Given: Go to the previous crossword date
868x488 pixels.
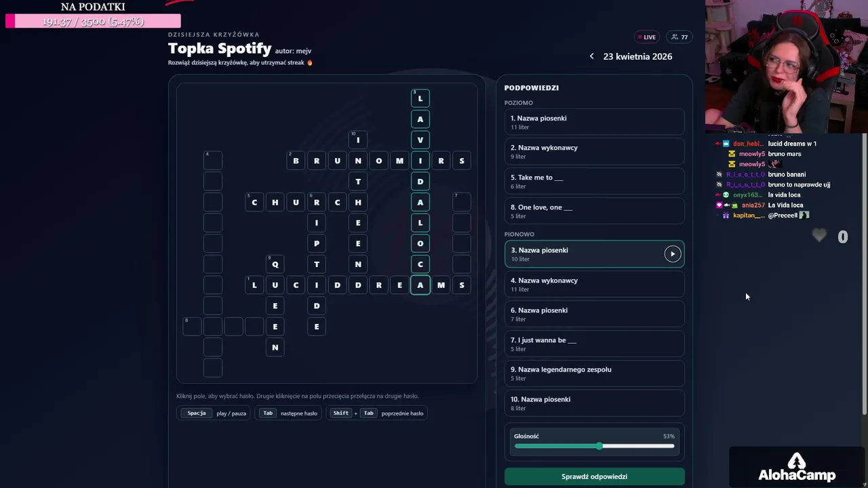Looking at the screenshot, I should 591,56.
